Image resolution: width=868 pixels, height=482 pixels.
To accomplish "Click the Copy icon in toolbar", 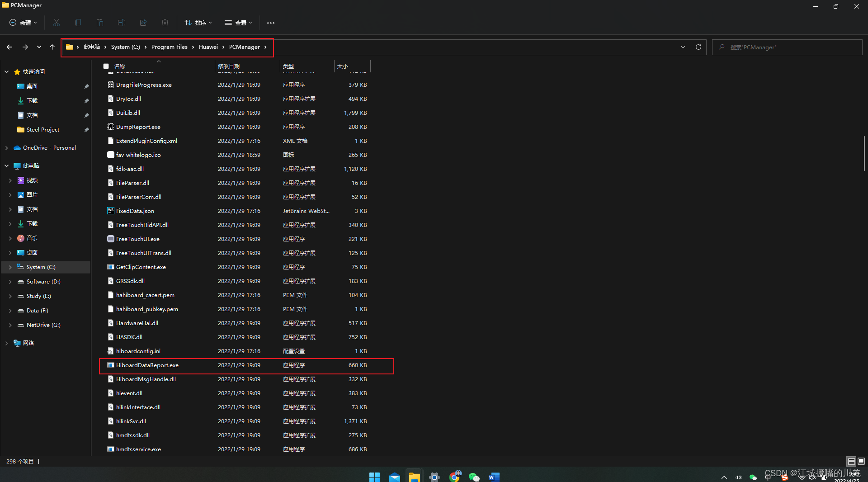I will [78, 23].
